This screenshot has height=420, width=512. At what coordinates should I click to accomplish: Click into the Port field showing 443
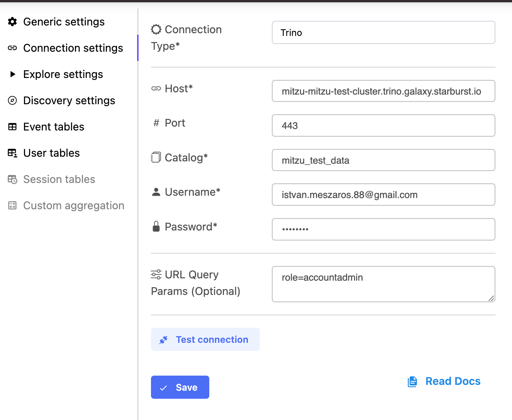coord(383,125)
